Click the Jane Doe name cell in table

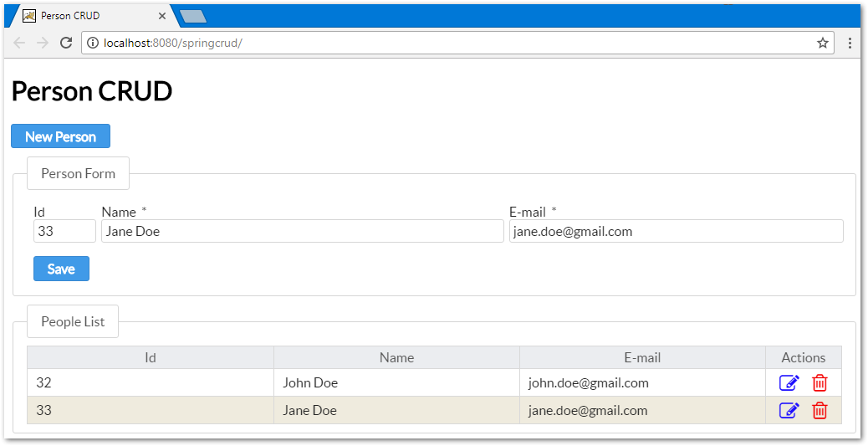396,411
